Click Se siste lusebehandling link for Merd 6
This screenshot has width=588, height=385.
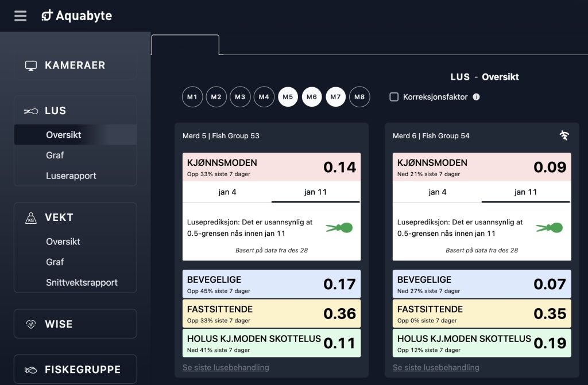[436, 367]
